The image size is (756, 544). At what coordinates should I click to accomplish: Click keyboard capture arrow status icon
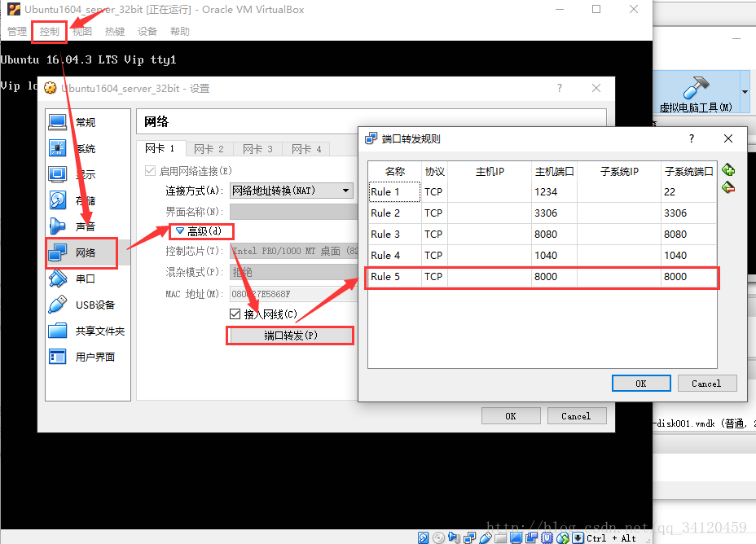coord(578,537)
